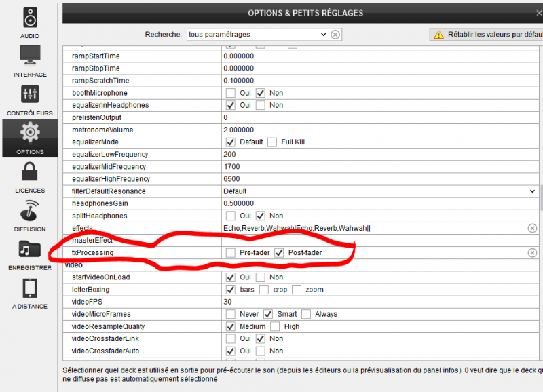Check Oui for videoCrossfaderLink
The width and height of the screenshot is (543, 392).
[x=230, y=338]
